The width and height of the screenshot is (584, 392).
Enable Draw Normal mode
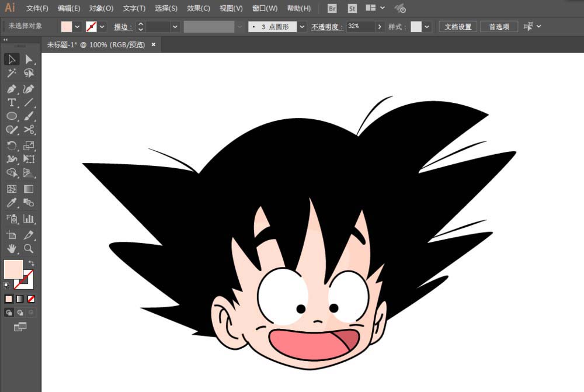coord(9,313)
